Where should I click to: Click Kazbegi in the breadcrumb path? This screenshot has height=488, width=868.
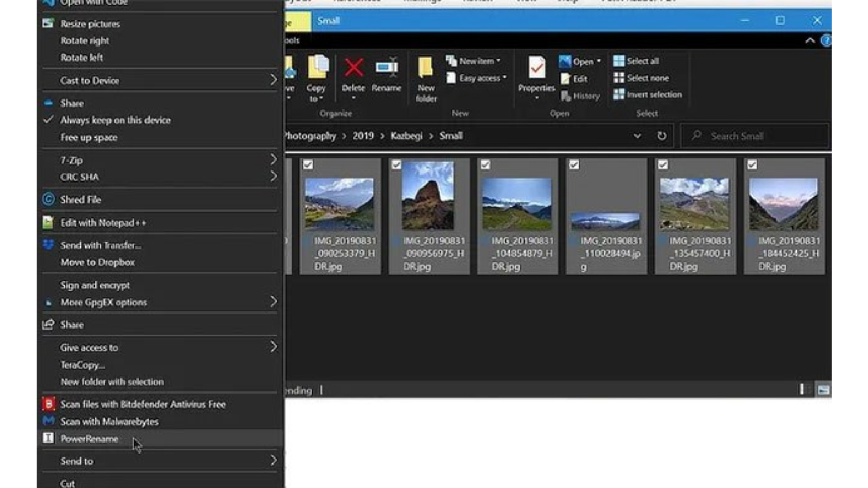click(x=406, y=136)
